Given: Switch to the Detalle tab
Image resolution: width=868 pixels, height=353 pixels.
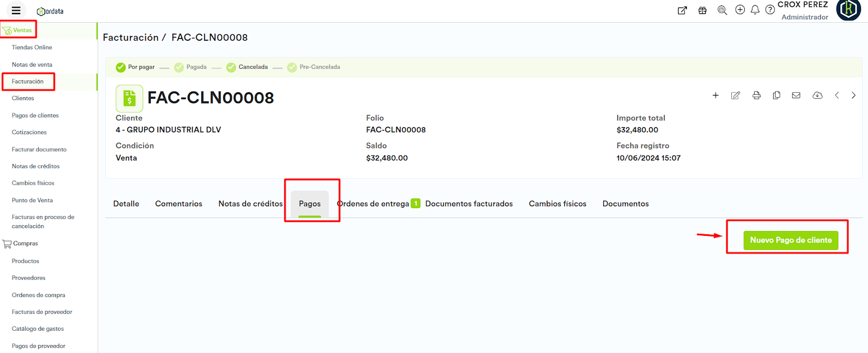Looking at the screenshot, I should pos(126,204).
